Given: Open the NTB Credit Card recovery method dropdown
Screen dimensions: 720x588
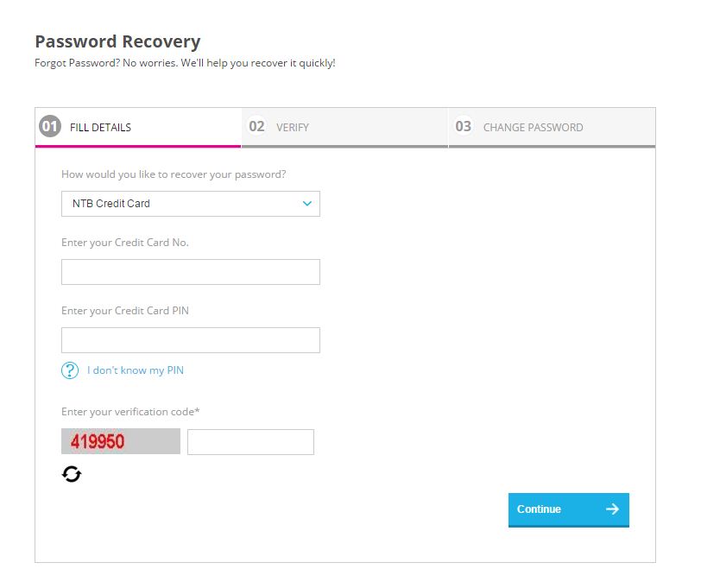Looking at the screenshot, I should [191, 204].
